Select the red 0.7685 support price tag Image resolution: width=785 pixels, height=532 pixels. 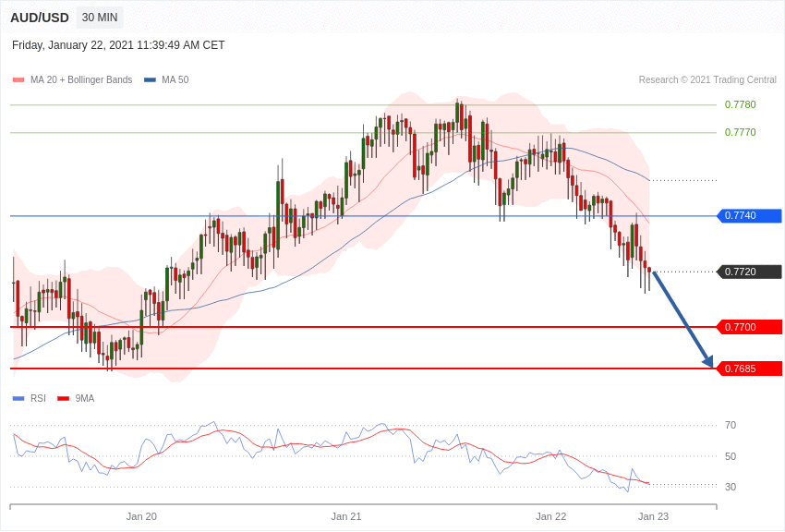750,369
